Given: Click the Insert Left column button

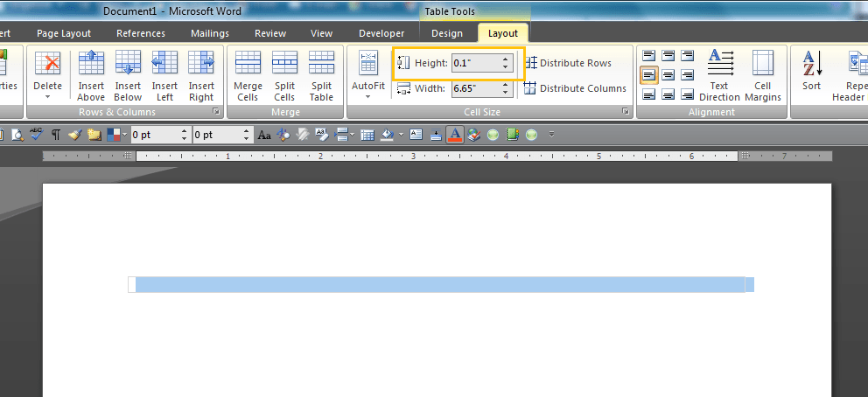Looking at the screenshot, I should [164, 75].
